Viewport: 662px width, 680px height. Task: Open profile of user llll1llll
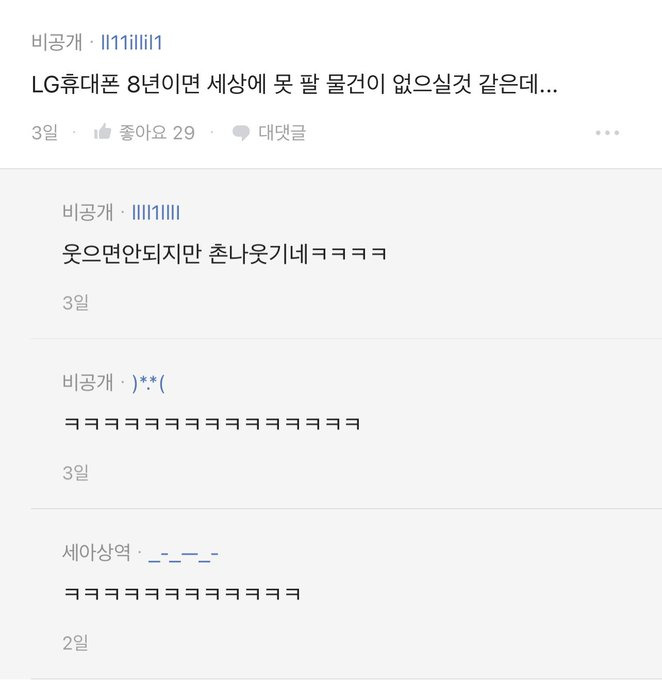tap(156, 211)
